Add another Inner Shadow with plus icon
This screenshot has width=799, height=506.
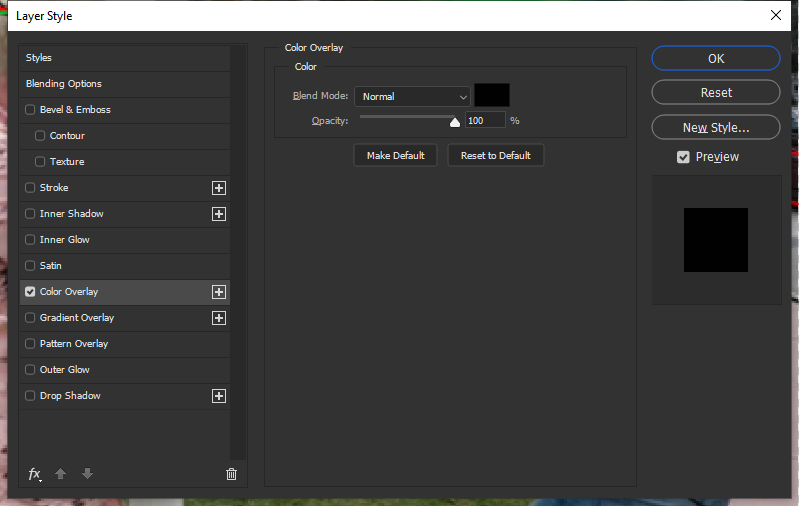pos(219,214)
